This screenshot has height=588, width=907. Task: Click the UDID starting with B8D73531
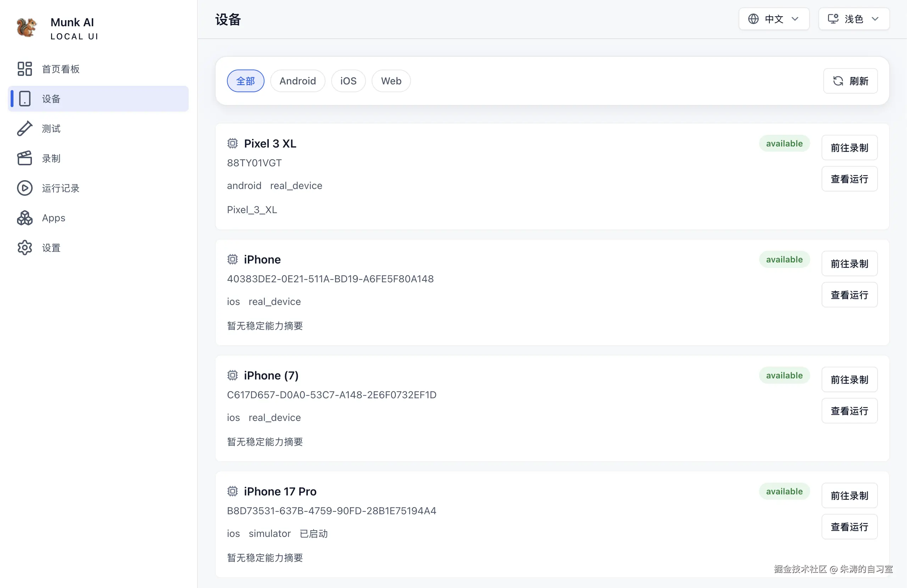pyautogui.click(x=332, y=511)
